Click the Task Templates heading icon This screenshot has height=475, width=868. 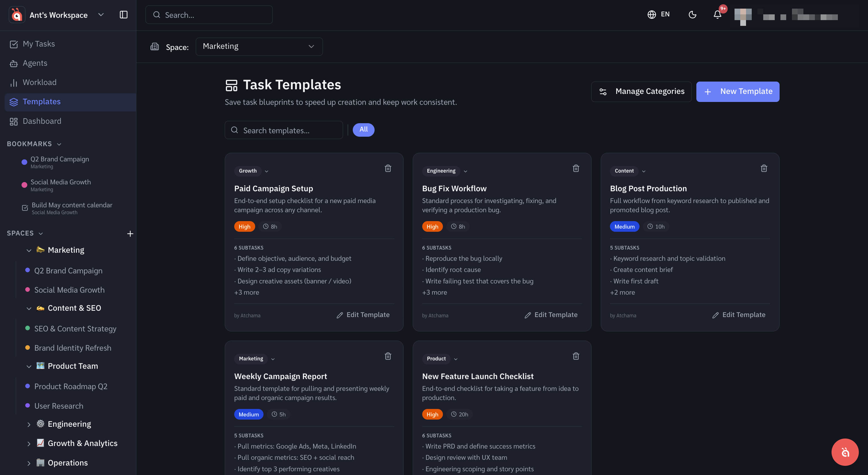[231, 85]
